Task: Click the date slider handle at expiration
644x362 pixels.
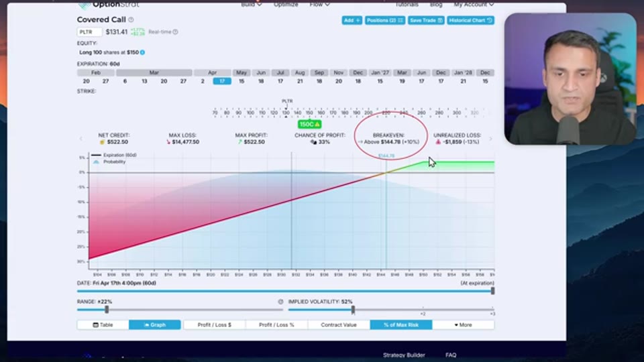Action: (492, 291)
